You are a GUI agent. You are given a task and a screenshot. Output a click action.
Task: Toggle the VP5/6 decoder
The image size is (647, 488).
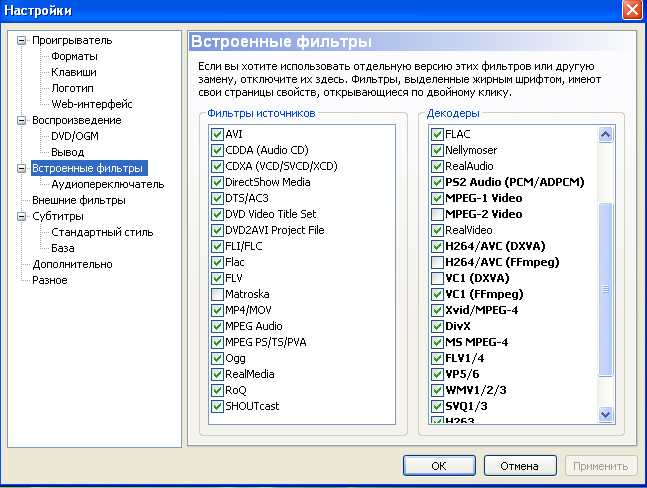click(x=437, y=375)
